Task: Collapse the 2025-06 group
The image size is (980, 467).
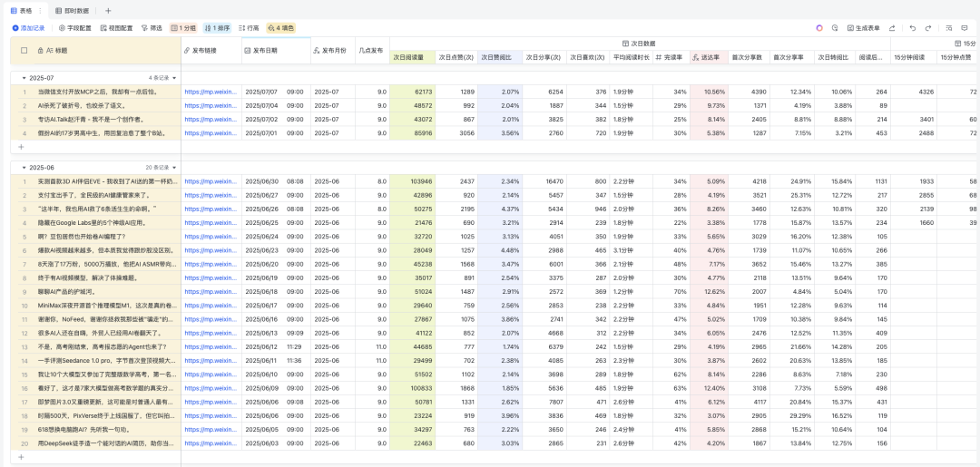Action: click(24, 168)
